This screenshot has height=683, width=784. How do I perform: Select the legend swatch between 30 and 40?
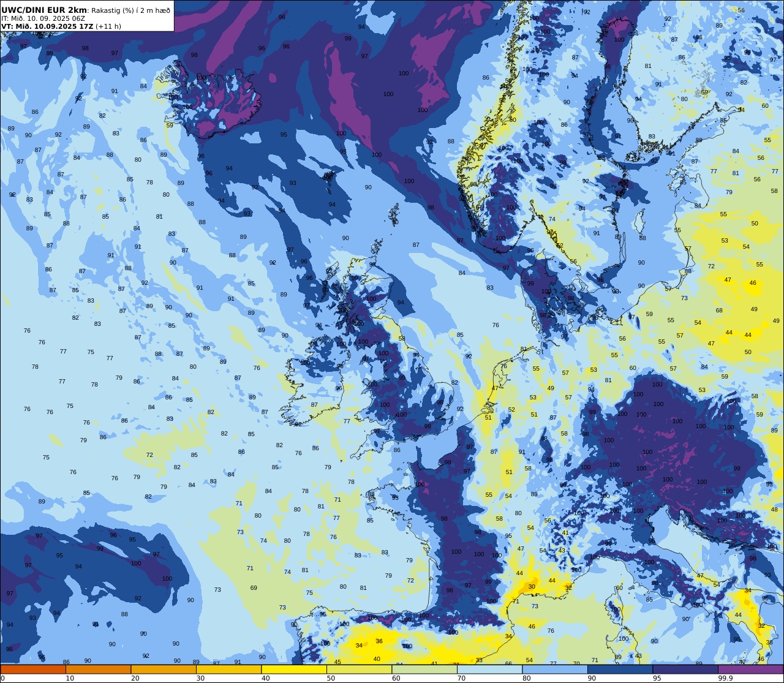[x=228, y=669]
